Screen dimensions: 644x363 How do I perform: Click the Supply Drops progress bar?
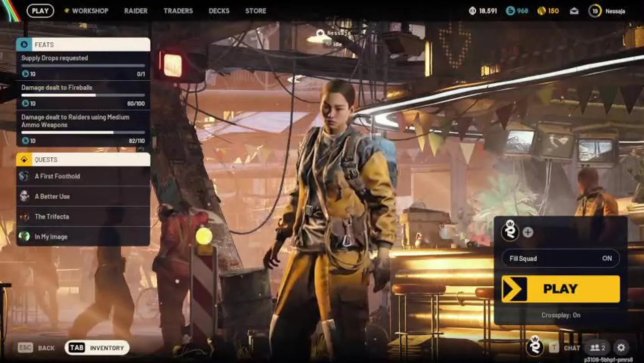(83, 66)
